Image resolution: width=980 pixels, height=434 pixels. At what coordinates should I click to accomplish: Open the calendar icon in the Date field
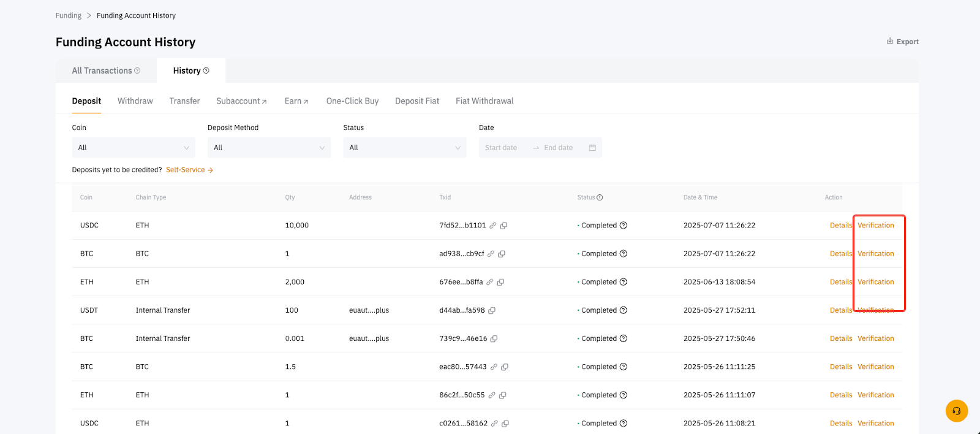coord(592,148)
